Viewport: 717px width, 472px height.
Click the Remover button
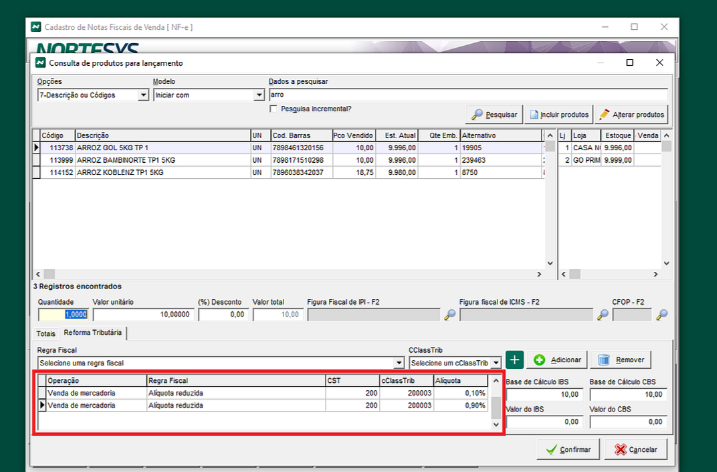pyautogui.click(x=622, y=359)
